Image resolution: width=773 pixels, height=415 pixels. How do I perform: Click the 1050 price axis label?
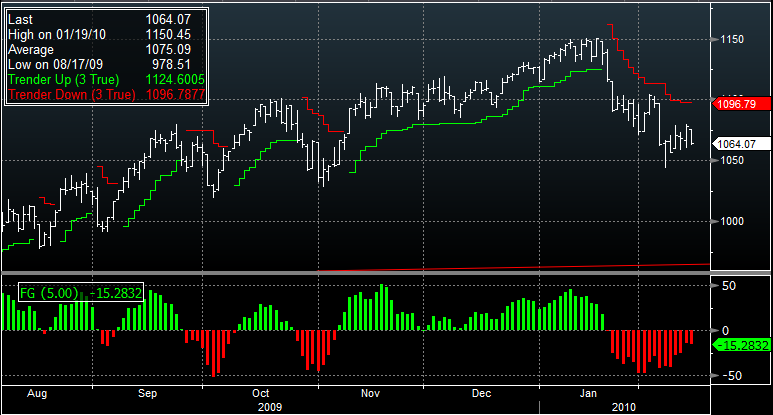pos(732,160)
